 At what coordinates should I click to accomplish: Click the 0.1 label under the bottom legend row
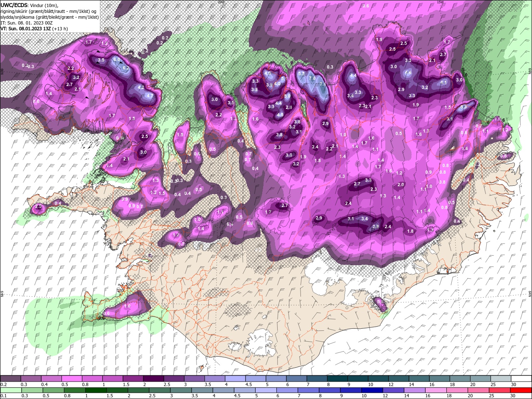click(x=3, y=395)
